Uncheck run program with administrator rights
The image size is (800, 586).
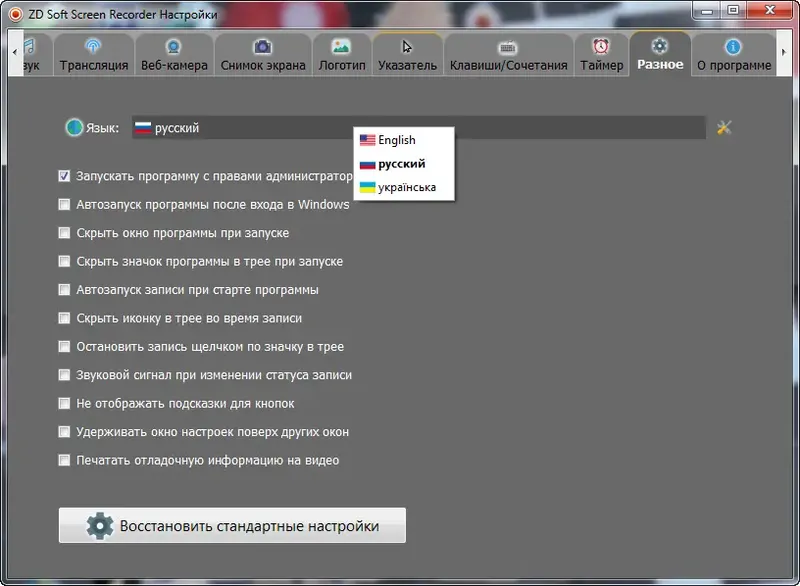coord(63,176)
